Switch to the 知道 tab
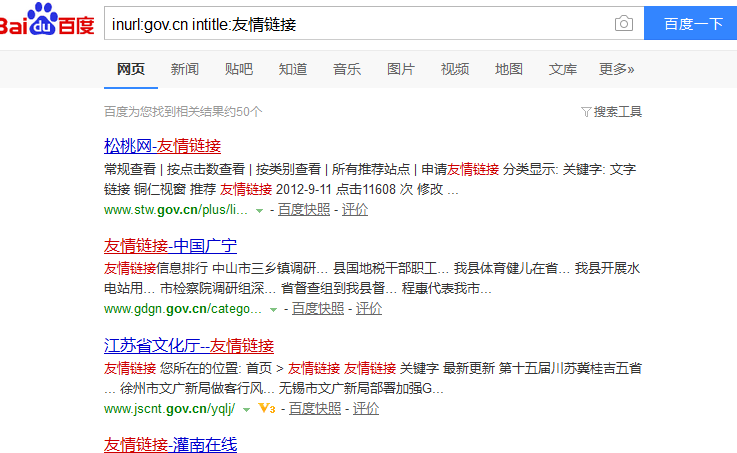 (x=293, y=70)
